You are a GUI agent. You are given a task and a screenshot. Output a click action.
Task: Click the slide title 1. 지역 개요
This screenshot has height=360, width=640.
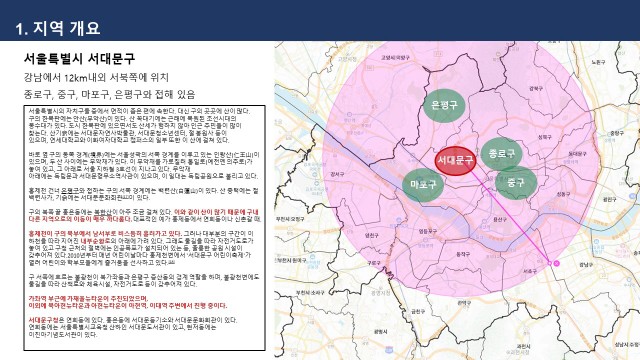point(58,28)
